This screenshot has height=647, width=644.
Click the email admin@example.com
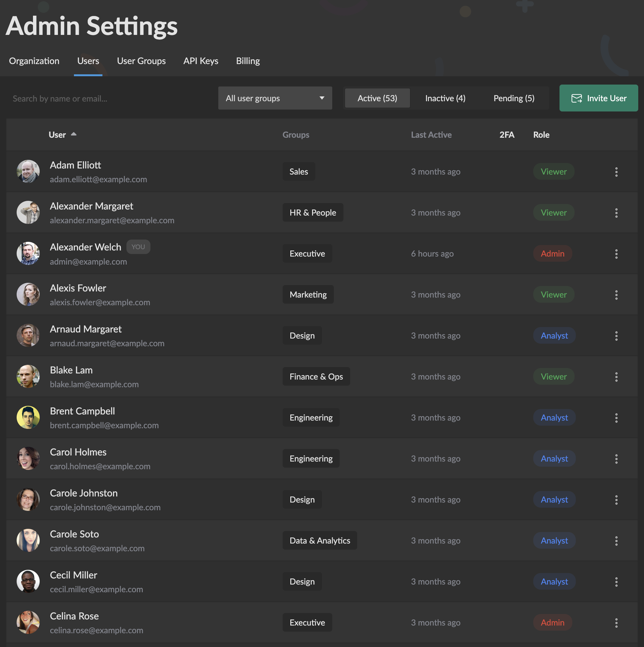tap(88, 262)
